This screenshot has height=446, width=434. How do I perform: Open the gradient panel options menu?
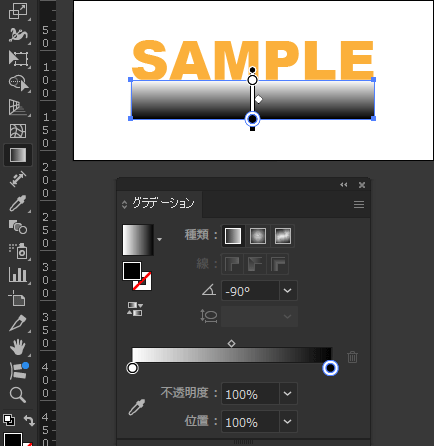click(359, 204)
